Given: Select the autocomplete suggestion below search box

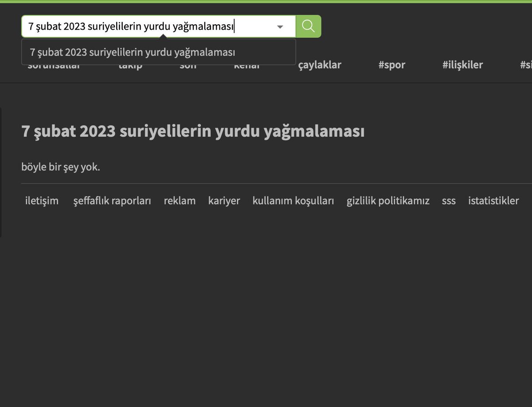Looking at the screenshot, I should [x=132, y=52].
